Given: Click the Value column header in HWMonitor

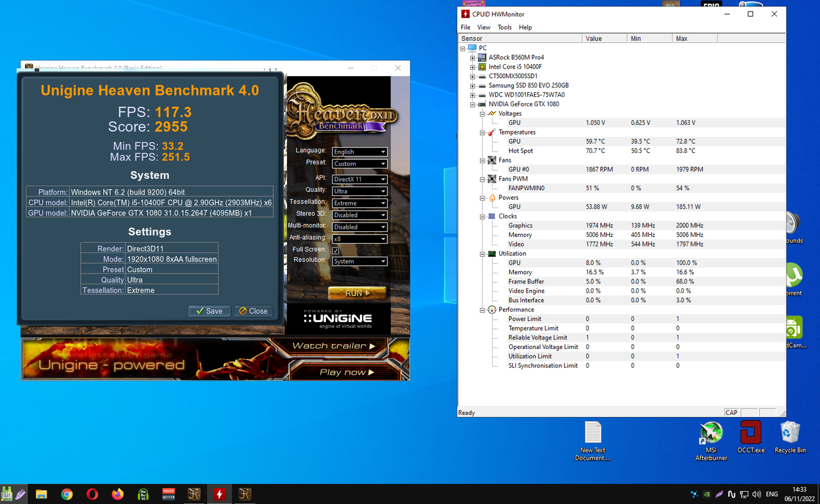Looking at the screenshot, I should tap(605, 38).
